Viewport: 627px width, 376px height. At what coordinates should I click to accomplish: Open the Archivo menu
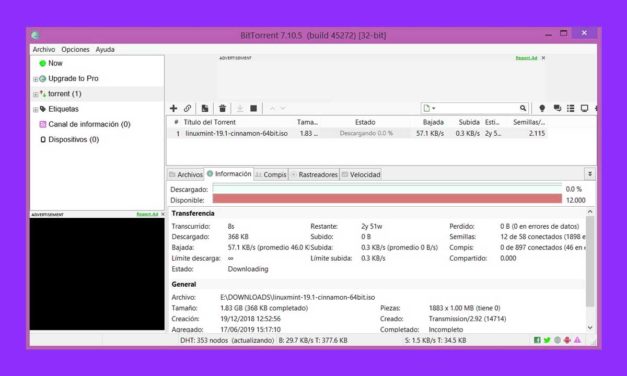44,49
